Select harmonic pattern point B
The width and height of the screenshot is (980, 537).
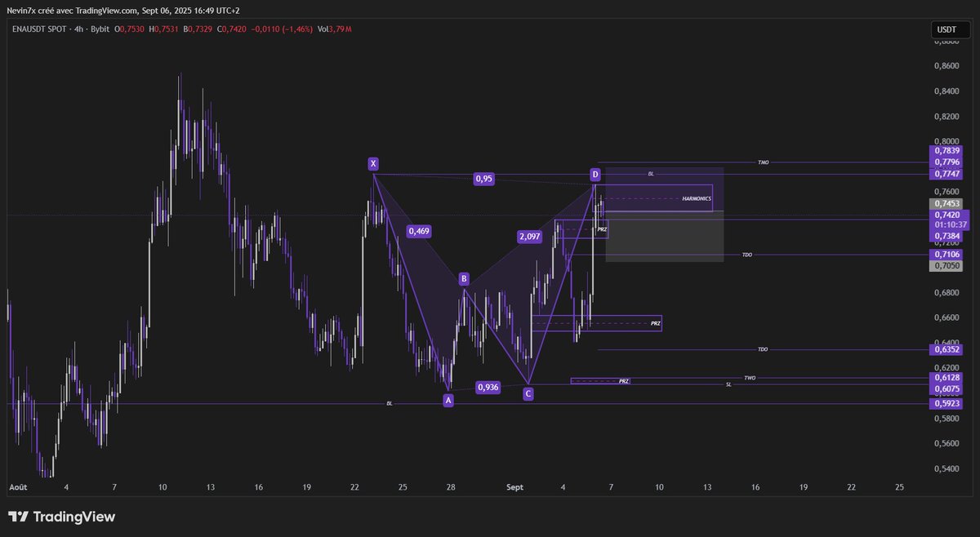click(464, 279)
